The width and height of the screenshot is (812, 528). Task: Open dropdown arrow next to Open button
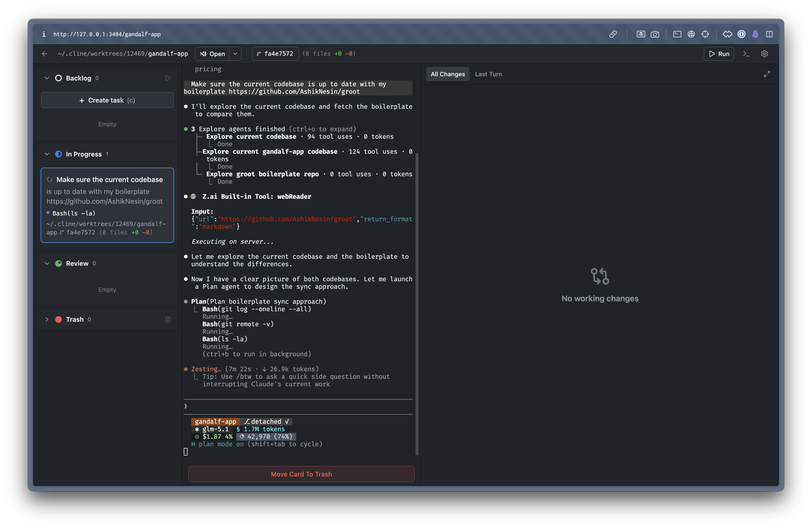coord(235,54)
